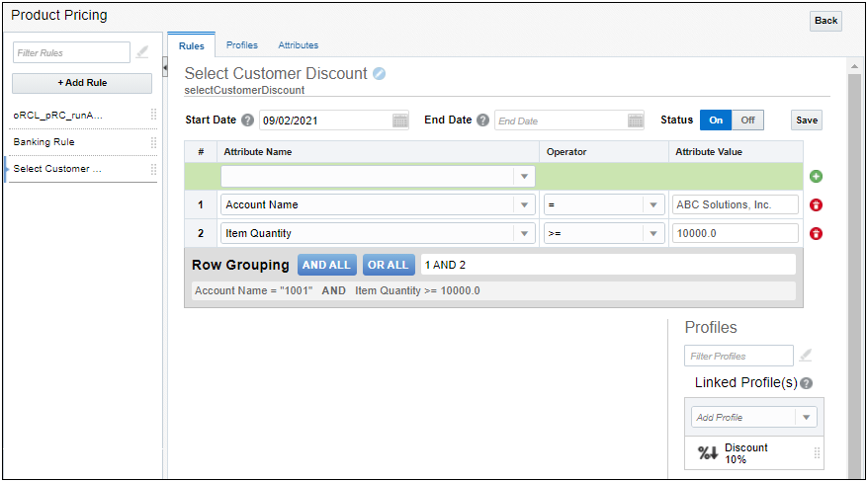Switch to the Attributes tab
Screen dimensions: 868x482
[299, 45]
